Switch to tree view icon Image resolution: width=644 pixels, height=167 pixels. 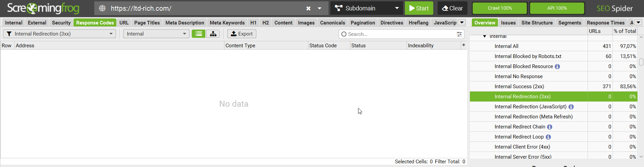[x=213, y=34]
